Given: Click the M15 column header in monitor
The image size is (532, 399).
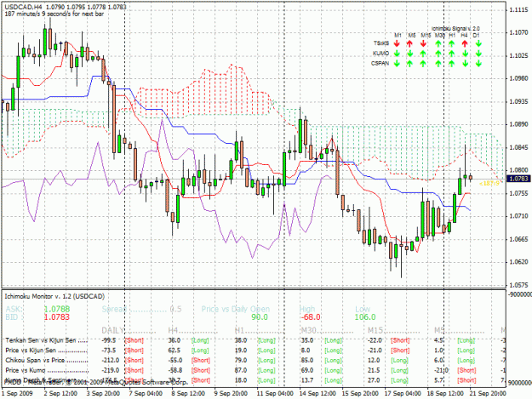Looking at the screenshot, I should click(375, 331).
